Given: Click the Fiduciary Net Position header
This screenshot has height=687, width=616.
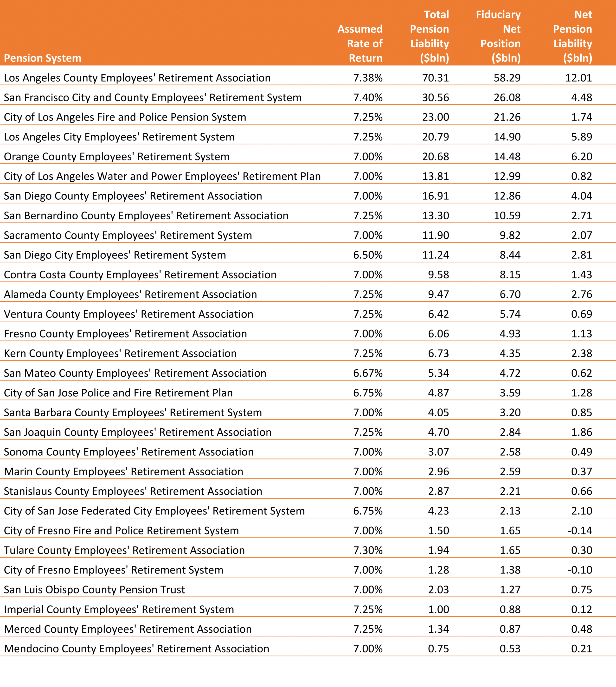Looking at the screenshot, I should [x=498, y=37].
